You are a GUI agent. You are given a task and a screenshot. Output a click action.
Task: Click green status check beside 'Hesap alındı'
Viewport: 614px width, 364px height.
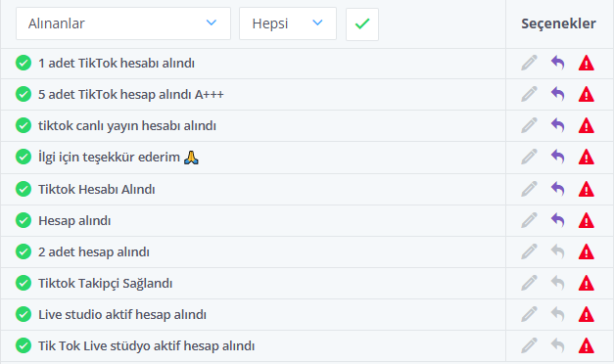(24, 220)
